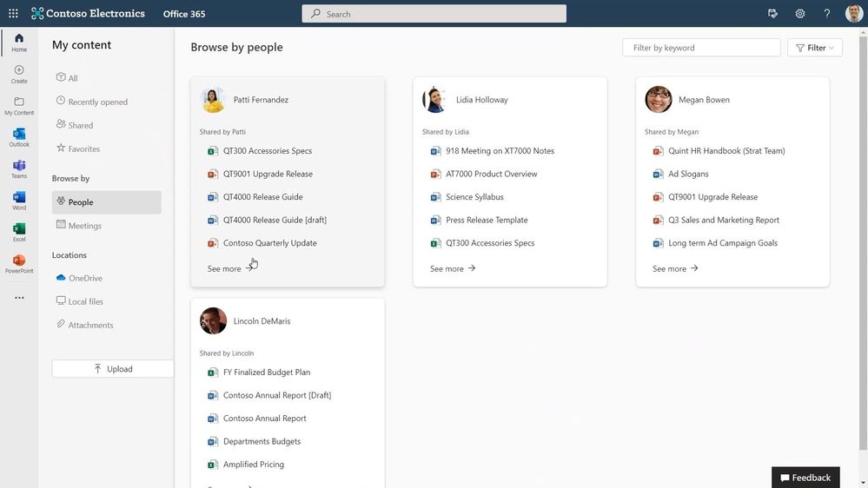Viewport: 868px width, 488px height.
Task: Open the Settings gear icon
Action: (800, 14)
